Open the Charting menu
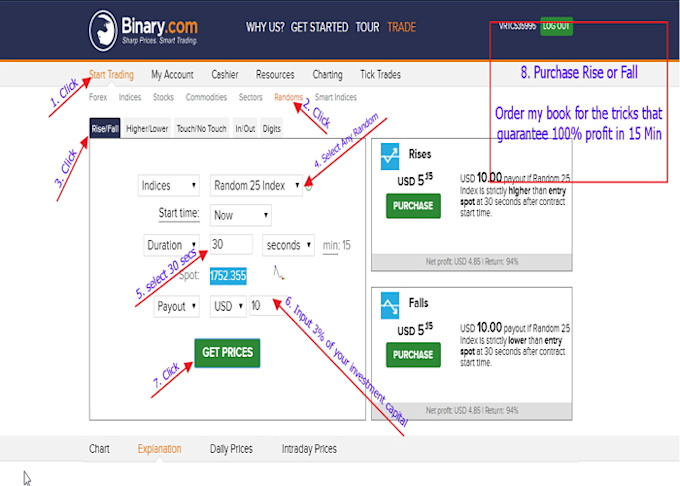The image size is (680, 486). coord(327,75)
